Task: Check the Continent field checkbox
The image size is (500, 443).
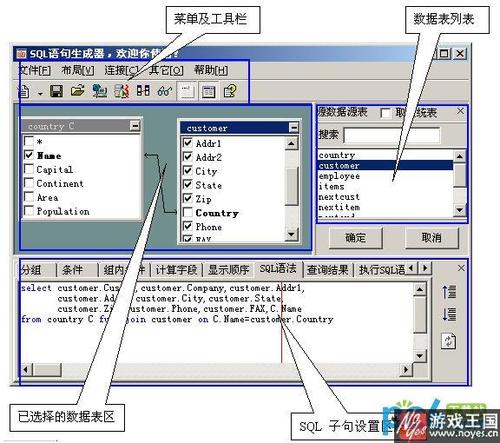Action: click(29, 183)
